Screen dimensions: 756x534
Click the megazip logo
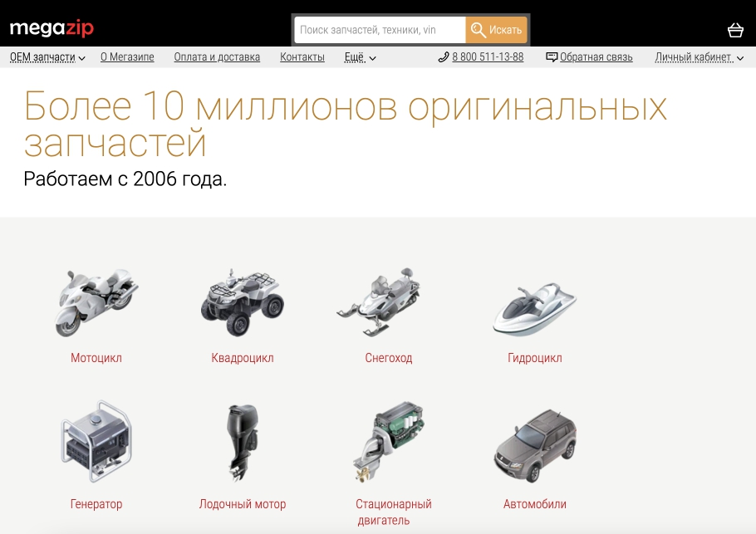[x=52, y=28]
